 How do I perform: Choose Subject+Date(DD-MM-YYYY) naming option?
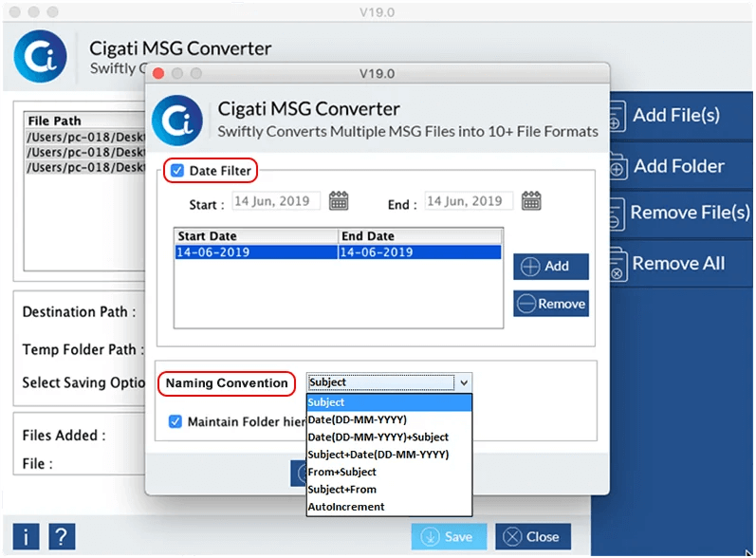[389, 455]
